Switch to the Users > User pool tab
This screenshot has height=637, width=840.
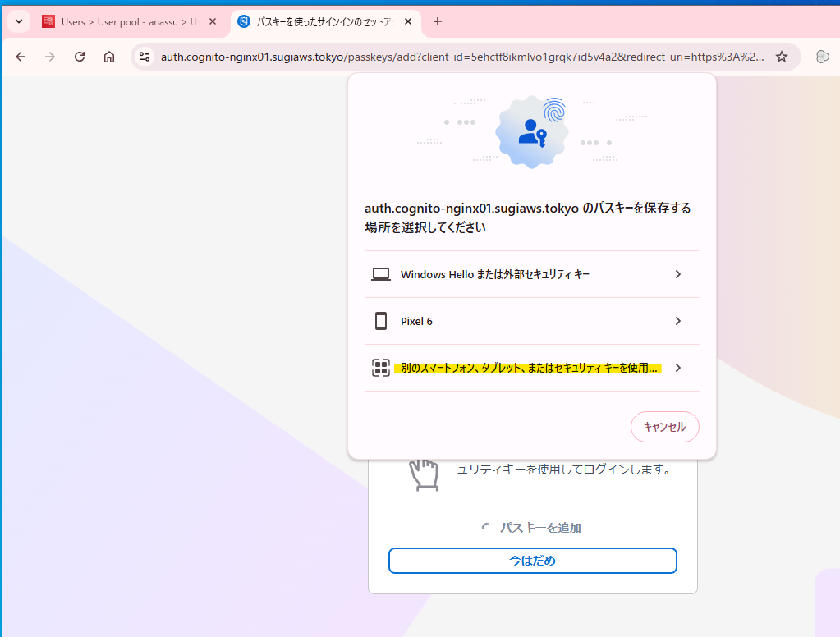click(x=129, y=22)
